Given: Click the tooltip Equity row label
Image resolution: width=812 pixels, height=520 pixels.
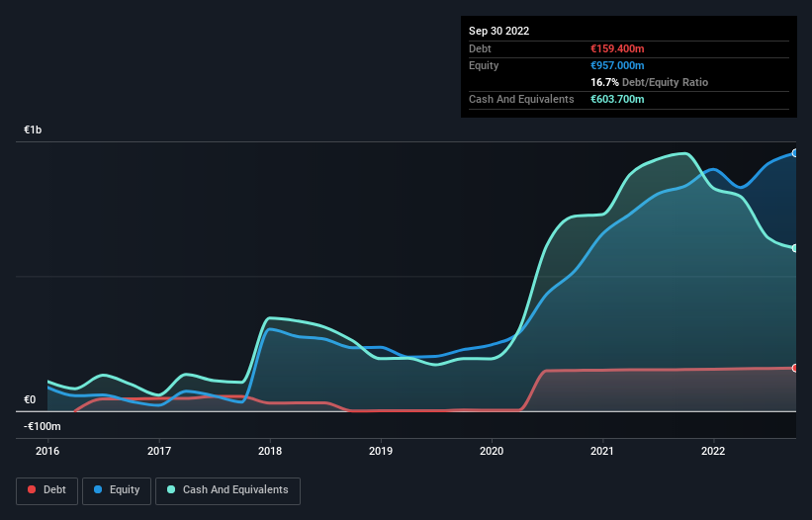Looking at the screenshot, I should coord(484,65).
